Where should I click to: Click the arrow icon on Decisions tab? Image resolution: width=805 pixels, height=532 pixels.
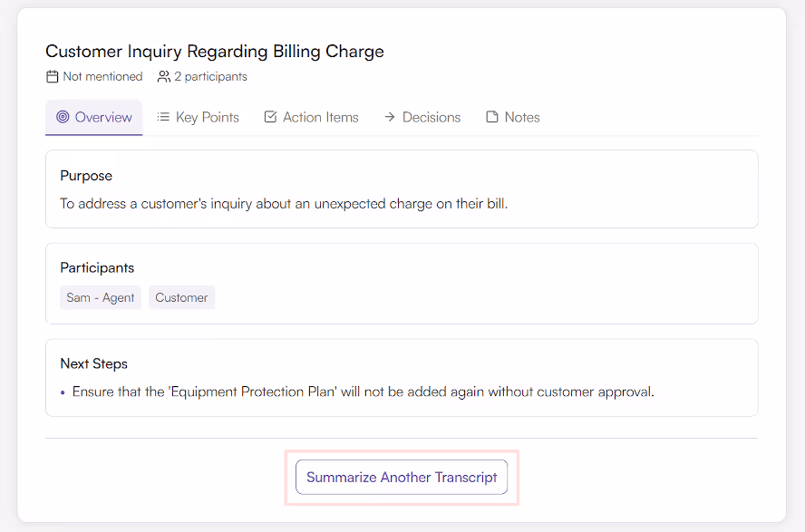[390, 117]
